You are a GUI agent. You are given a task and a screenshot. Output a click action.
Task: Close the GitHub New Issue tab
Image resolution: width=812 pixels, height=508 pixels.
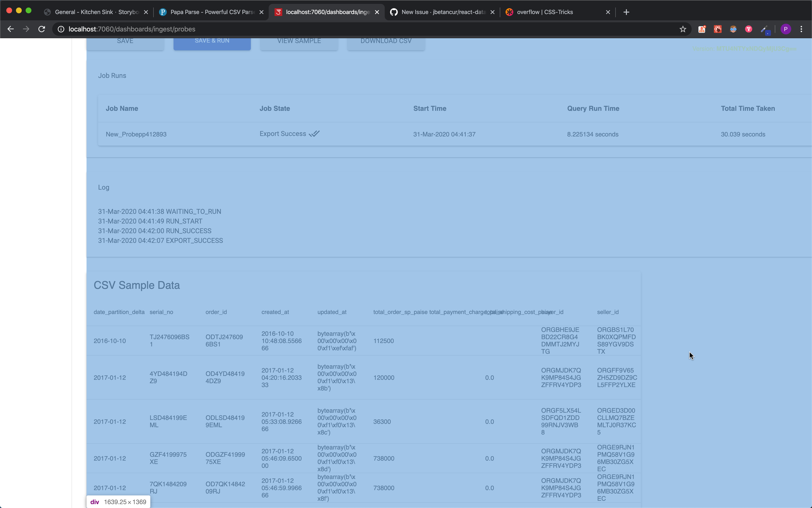[x=492, y=12]
